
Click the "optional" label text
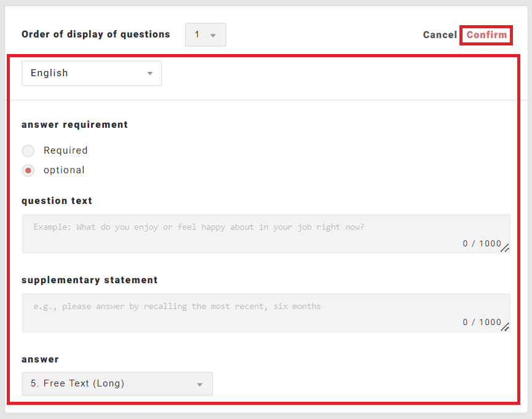click(x=64, y=170)
